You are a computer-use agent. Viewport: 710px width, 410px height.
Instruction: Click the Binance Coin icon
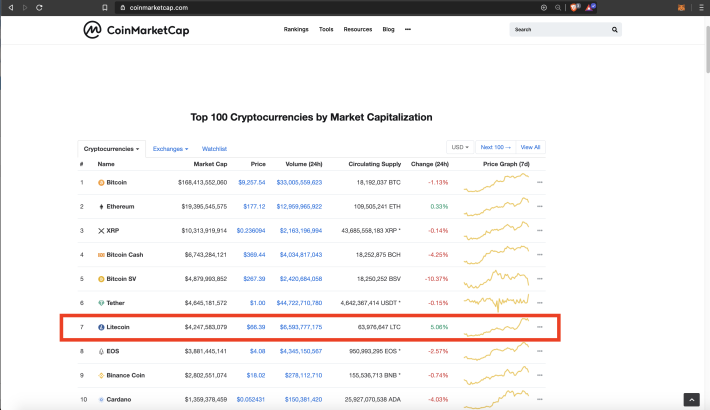pyautogui.click(x=101, y=376)
